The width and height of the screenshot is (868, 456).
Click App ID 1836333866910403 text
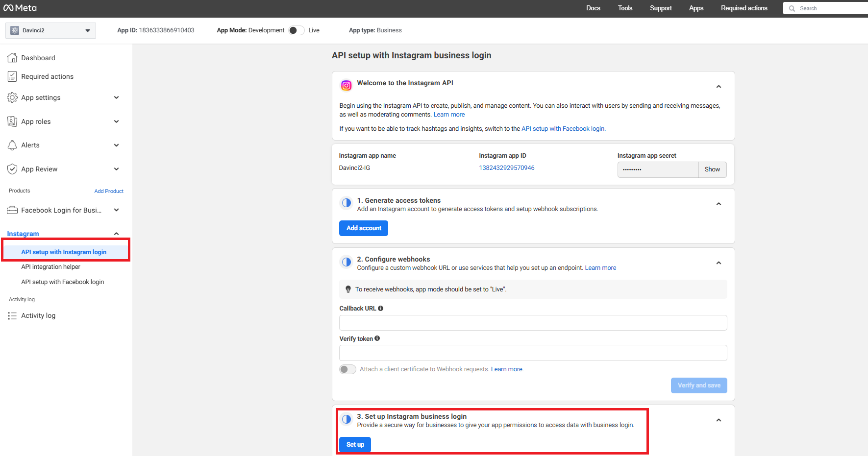(x=156, y=30)
